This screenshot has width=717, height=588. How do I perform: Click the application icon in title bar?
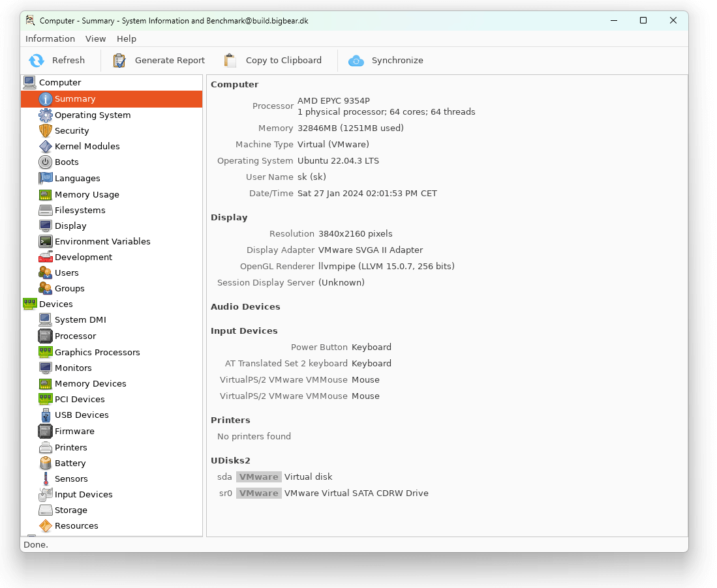(x=30, y=21)
